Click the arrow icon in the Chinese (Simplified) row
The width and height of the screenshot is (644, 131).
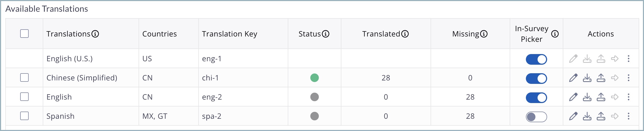[x=615, y=78]
